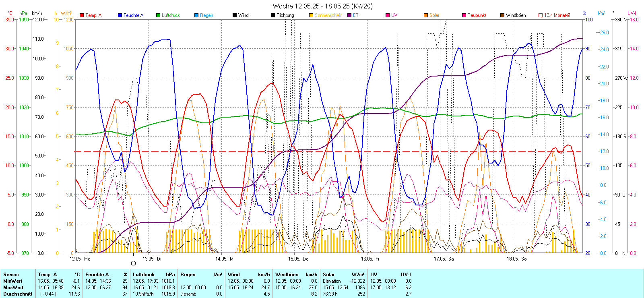Click the hollow 12.4 Monat-Ø legend box

pos(541,15)
